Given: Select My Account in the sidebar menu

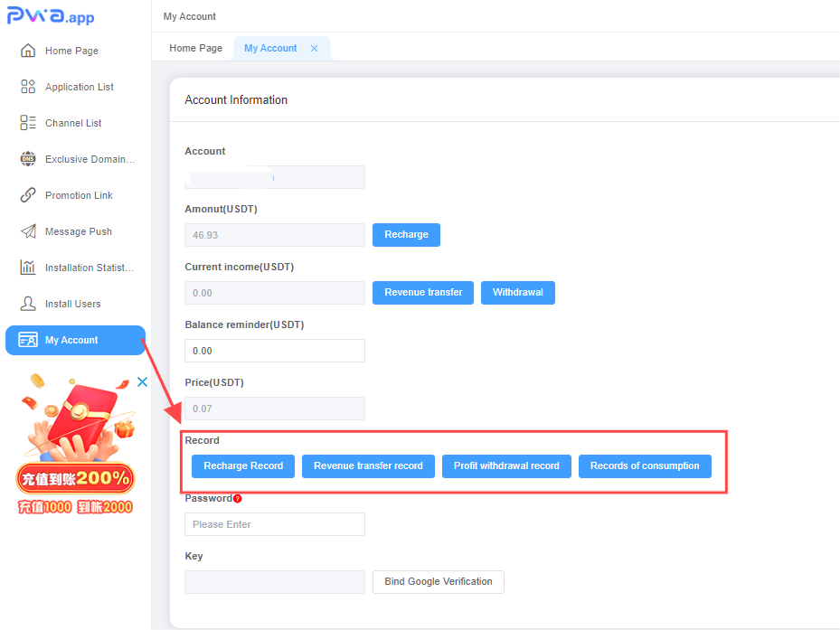Looking at the screenshot, I should coord(74,340).
